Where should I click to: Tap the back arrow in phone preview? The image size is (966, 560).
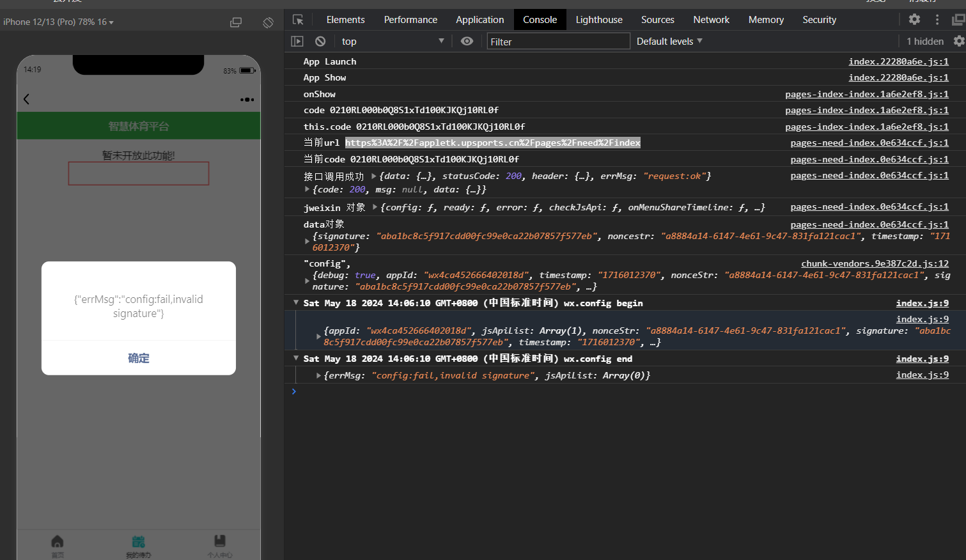(x=26, y=99)
